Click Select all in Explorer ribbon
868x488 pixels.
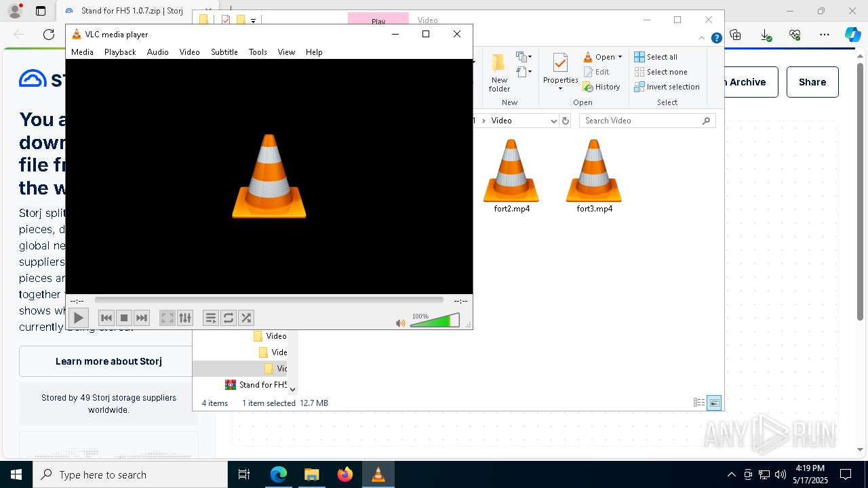point(656,57)
